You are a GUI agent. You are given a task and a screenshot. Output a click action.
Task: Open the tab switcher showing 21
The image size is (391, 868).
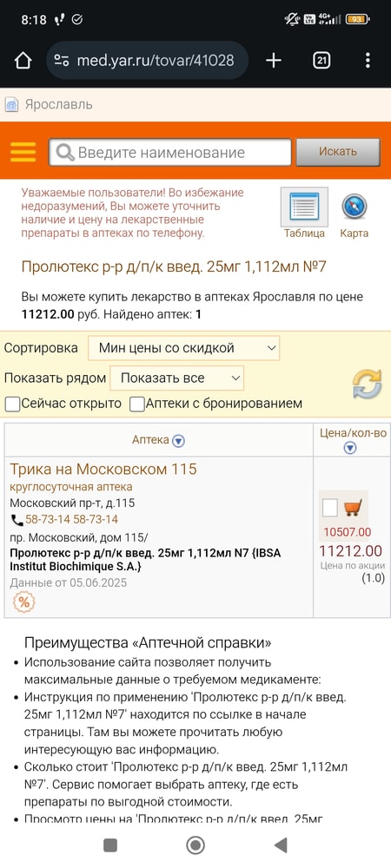[321, 61]
